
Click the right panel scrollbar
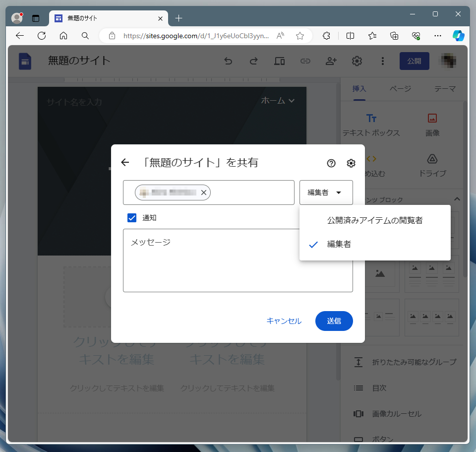click(x=465, y=190)
